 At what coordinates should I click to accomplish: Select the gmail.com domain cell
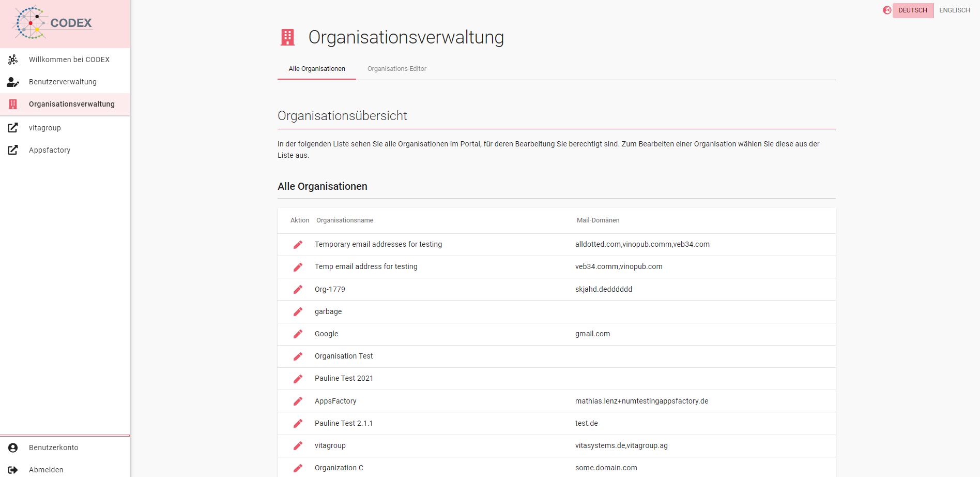coord(592,334)
